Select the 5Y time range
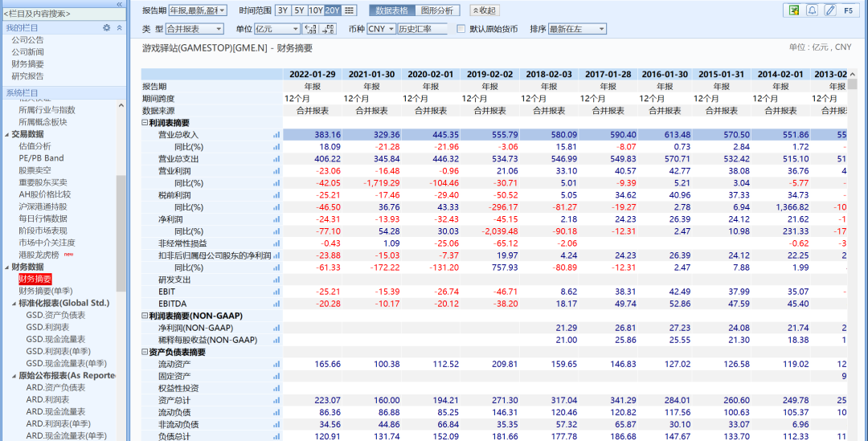Image resolution: width=868 pixels, height=441 pixels. coord(299,10)
